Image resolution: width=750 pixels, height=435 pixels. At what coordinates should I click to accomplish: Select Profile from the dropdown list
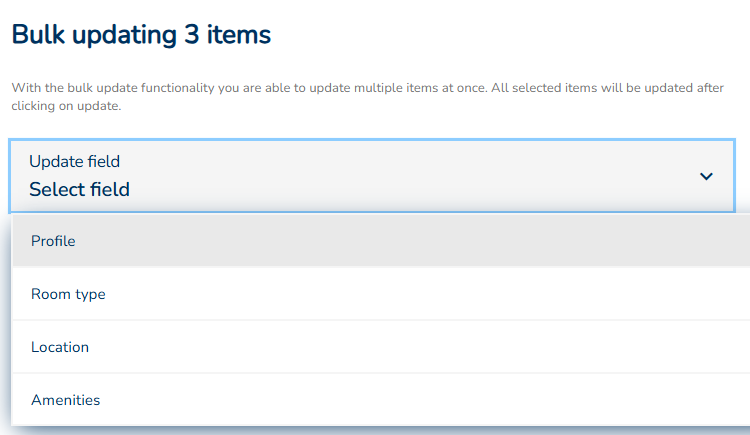(53, 241)
